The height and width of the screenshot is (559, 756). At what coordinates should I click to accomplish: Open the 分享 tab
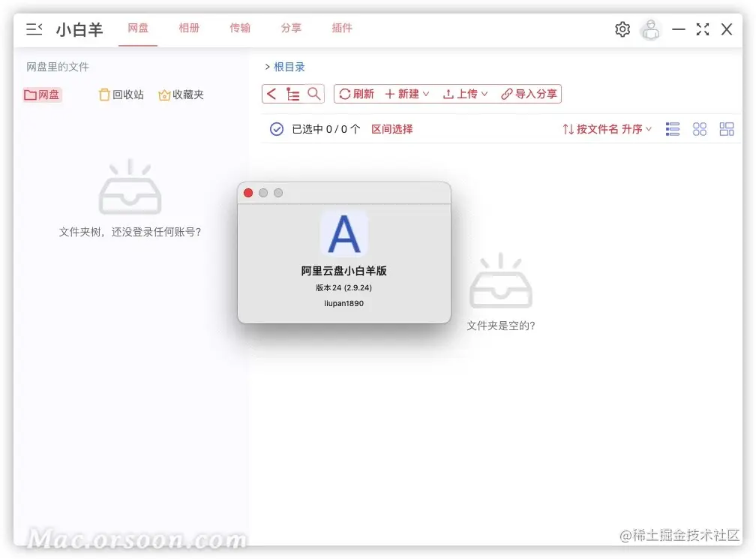[291, 29]
